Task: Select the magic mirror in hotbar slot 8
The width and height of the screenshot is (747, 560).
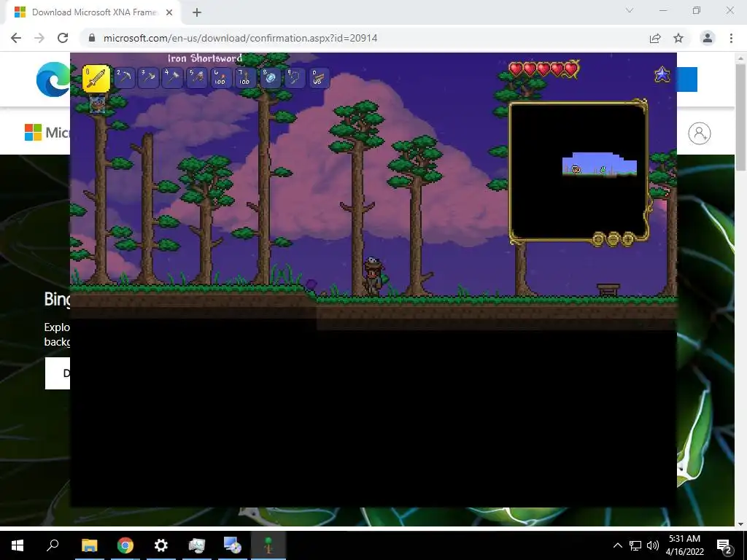Action: (270, 77)
